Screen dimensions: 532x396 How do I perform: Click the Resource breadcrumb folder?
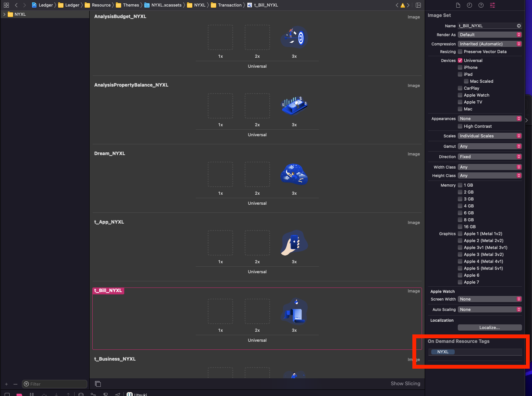point(97,5)
